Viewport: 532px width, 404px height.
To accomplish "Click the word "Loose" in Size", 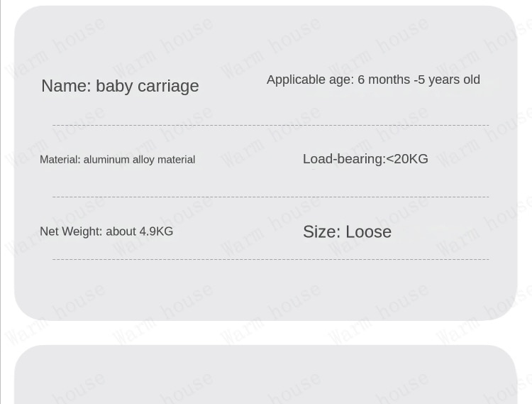I will [x=368, y=232].
